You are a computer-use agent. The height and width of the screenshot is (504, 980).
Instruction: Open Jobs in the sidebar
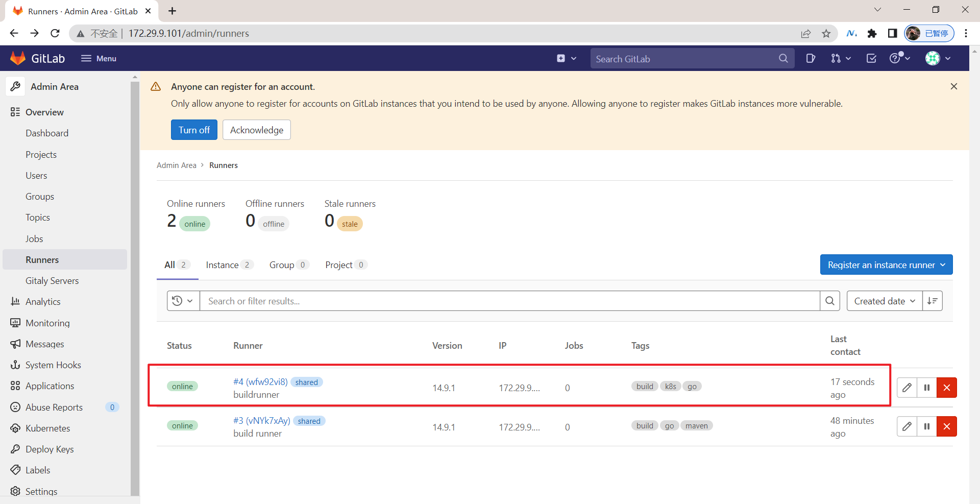[x=34, y=239]
